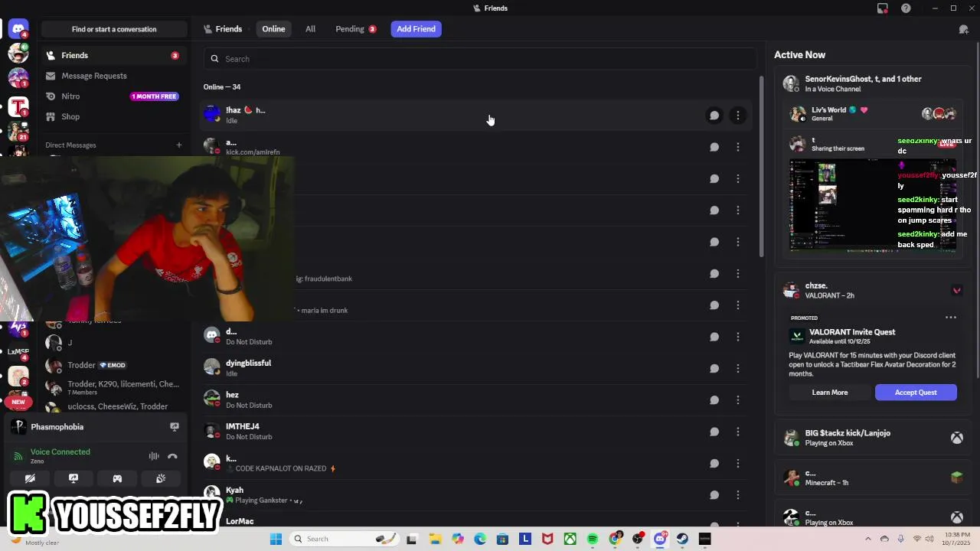This screenshot has width=980, height=551.
Task: Select LorMac in the friends list
Action: 475,521
